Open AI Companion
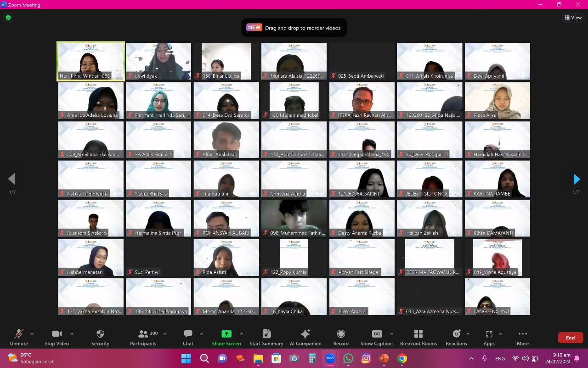 (x=305, y=334)
